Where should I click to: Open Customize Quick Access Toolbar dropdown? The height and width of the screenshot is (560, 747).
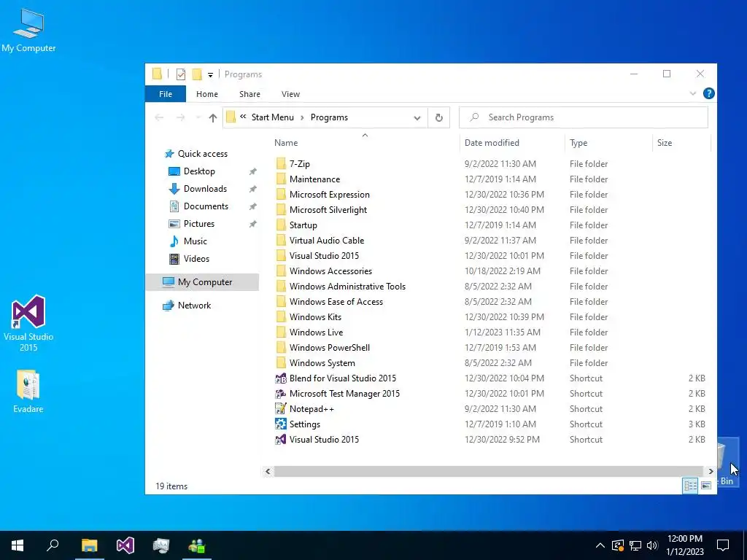tap(210, 75)
